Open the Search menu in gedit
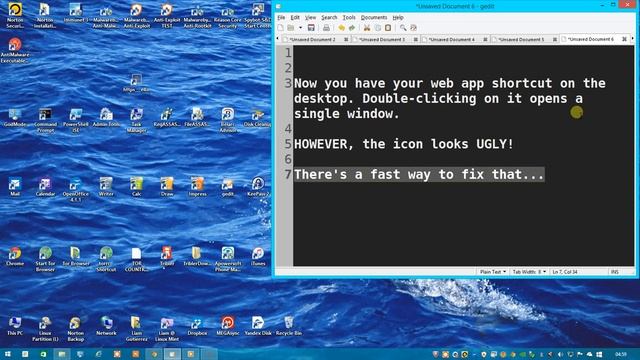 pos(329,18)
